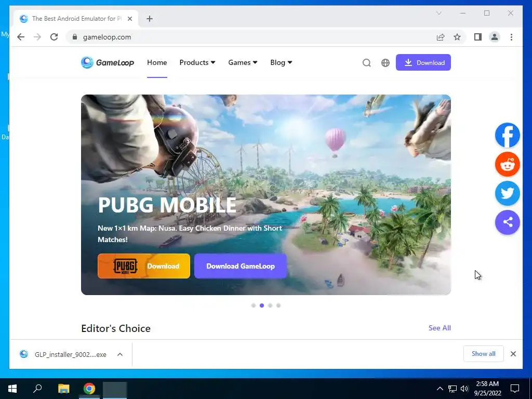Expand the Games dropdown menu
The height and width of the screenshot is (399, 532).
243,62
